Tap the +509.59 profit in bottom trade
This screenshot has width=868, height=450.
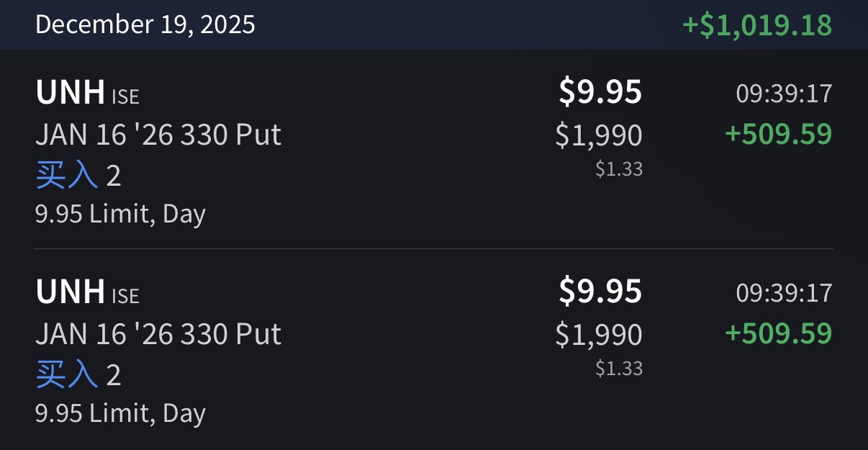click(x=778, y=333)
